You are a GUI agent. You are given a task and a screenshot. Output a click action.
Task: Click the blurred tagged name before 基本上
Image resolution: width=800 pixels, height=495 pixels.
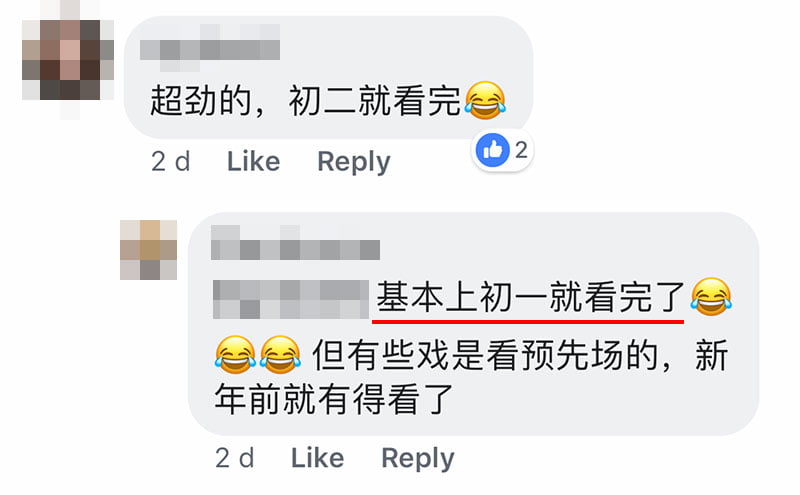click(x=290, y=299)
